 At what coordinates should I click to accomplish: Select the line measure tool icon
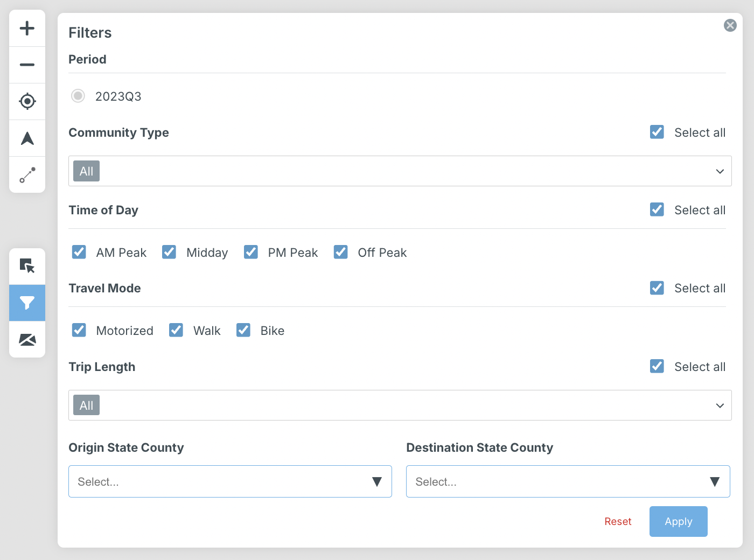27,174
